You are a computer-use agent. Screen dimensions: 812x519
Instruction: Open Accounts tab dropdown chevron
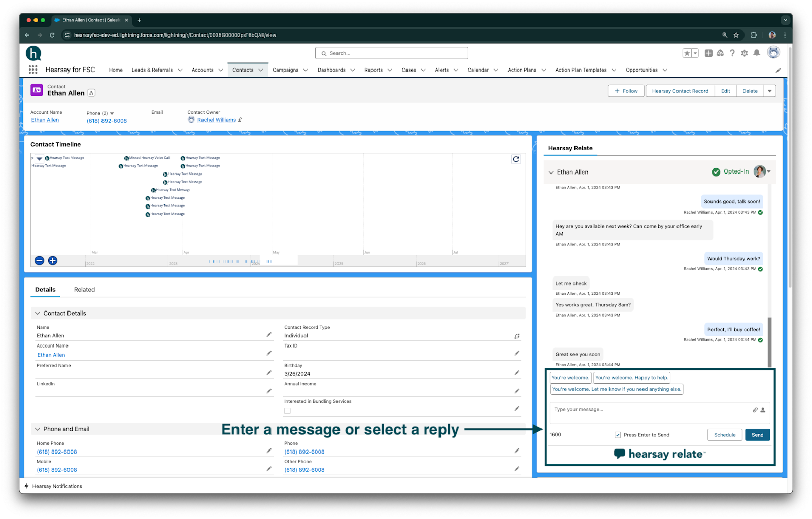pos(221,70)
